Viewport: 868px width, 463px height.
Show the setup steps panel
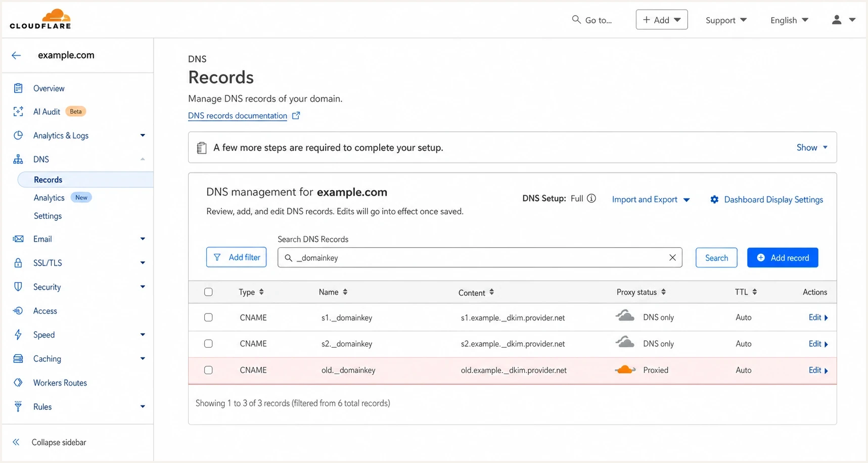[812, 148]
